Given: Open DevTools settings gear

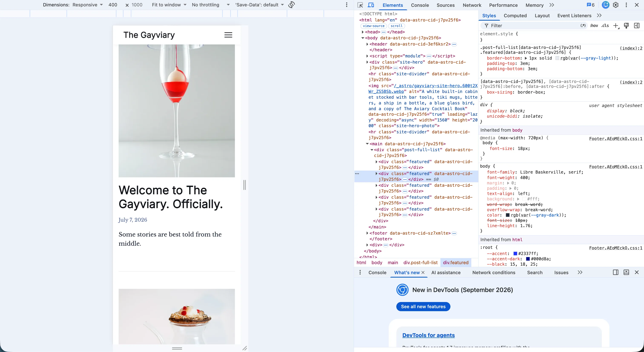Looking at the screenshot, I should click(616, 5).
